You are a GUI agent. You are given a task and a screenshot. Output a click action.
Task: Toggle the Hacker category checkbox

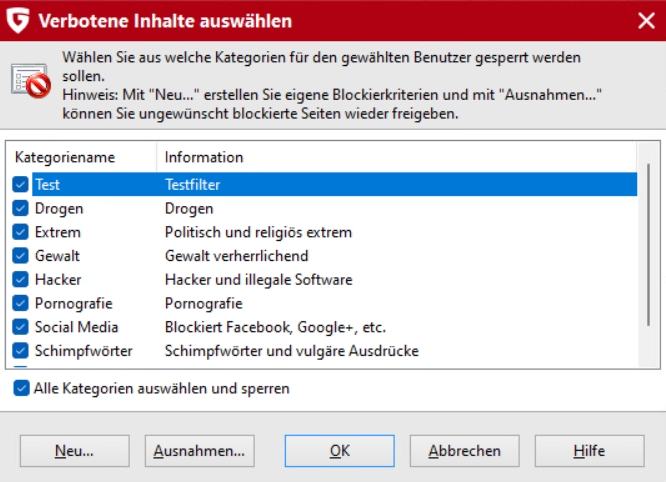click(x=20, y=279)
